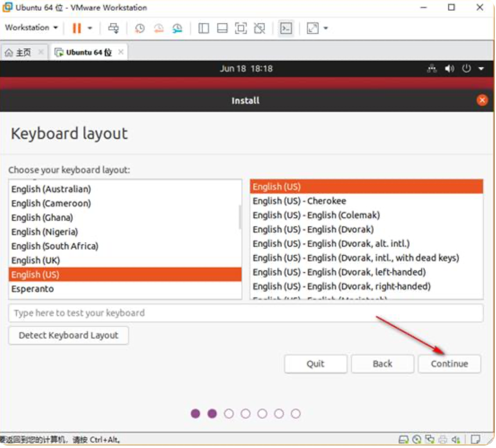Toggle the console view button
Image resolution: width=496 pixels, height=448 pixels.
point(286,28)
